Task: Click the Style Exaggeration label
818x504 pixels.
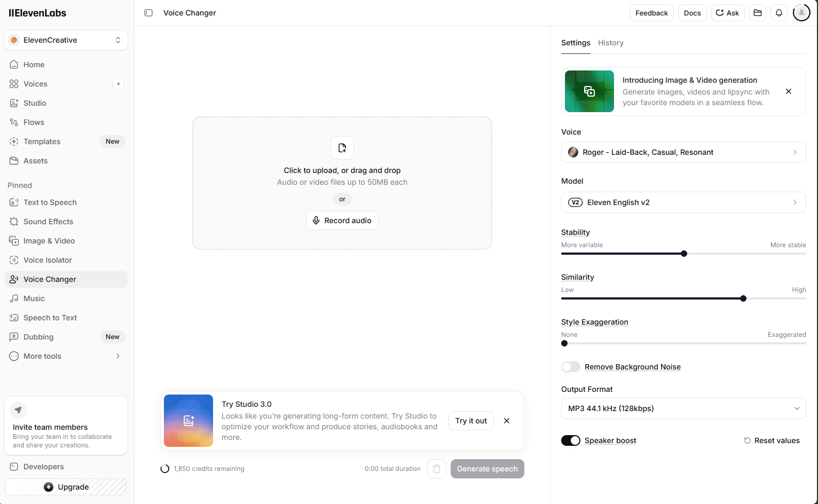Action: pyautogui.click(x=595, y=322)
